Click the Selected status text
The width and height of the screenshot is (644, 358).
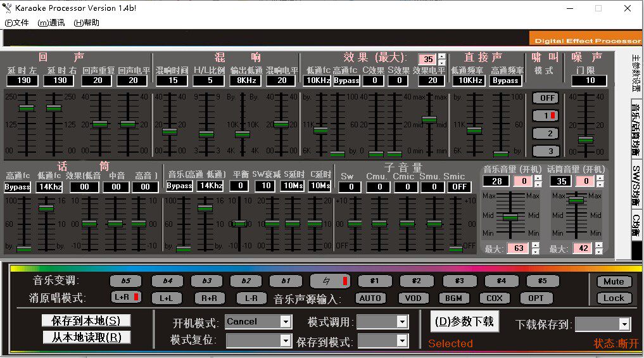click(x=451, y=343)
